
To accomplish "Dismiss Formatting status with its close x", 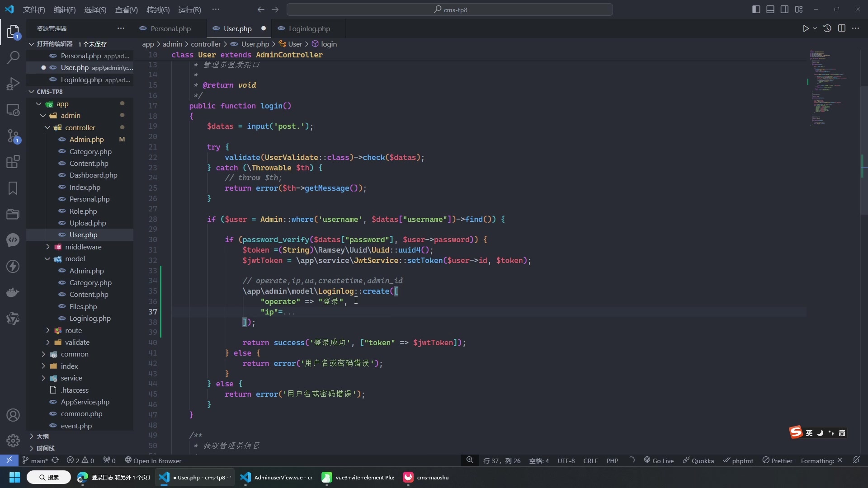I will [x=841, y=460].
